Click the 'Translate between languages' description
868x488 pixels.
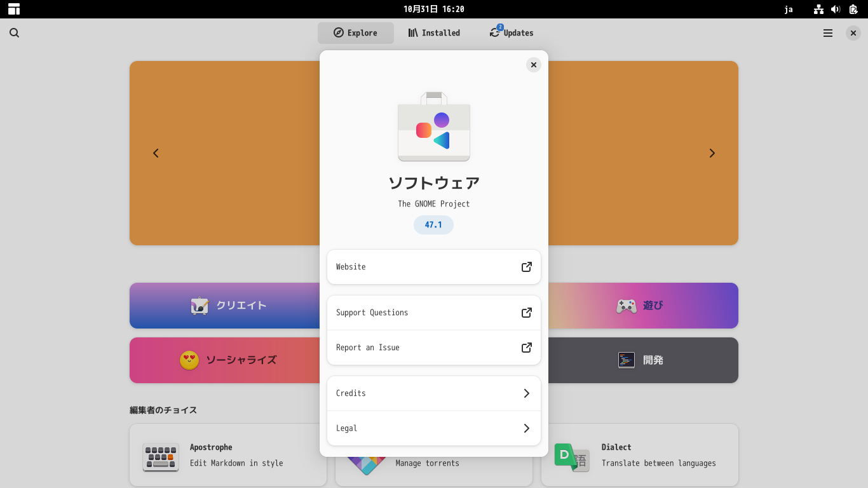click(x=659, y=463)
